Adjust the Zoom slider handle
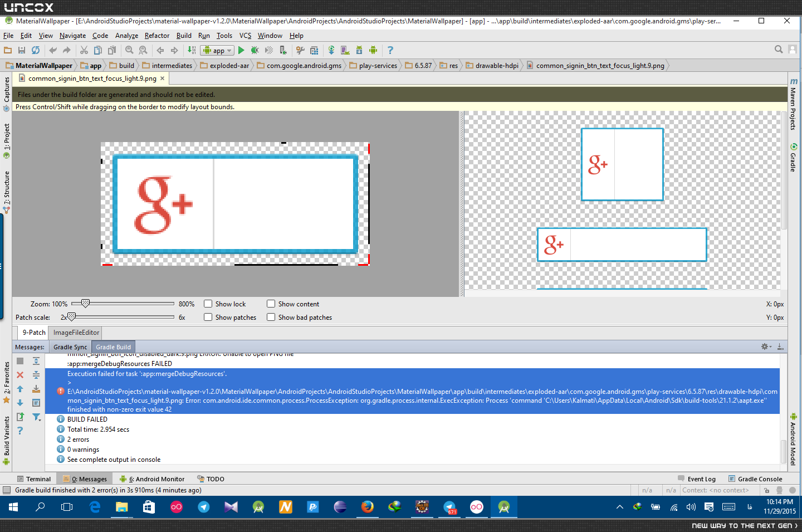This screenshot has height=532, width=802. tap(85, 304)
